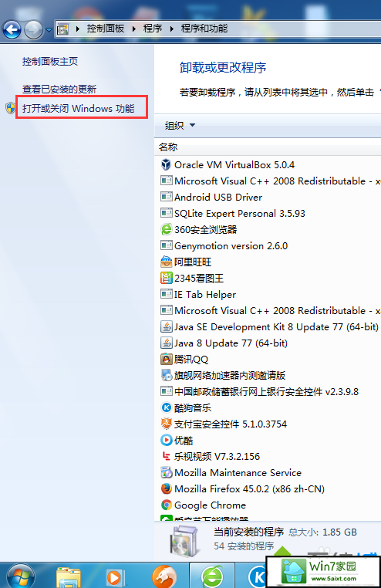Open 查看已安装的更新 link
This screenshot has height=588, width=381.
tap(59, 90)
